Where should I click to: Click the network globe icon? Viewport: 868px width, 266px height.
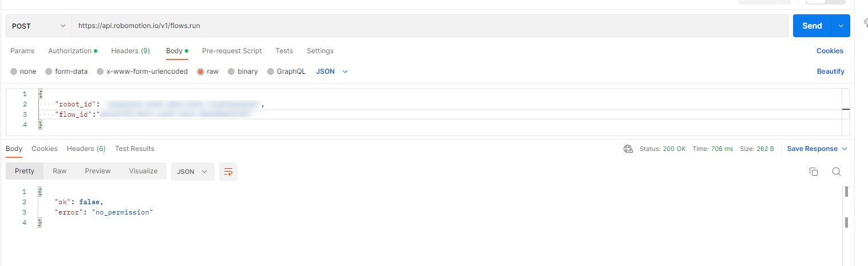[x=628, y=149]
